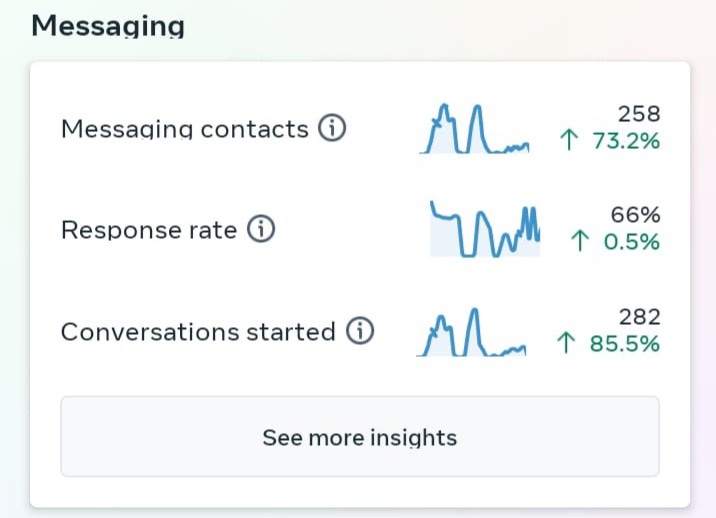716x518 pixels.
Task: Select the 85.5% increase figure
Action: click(624, 344)
